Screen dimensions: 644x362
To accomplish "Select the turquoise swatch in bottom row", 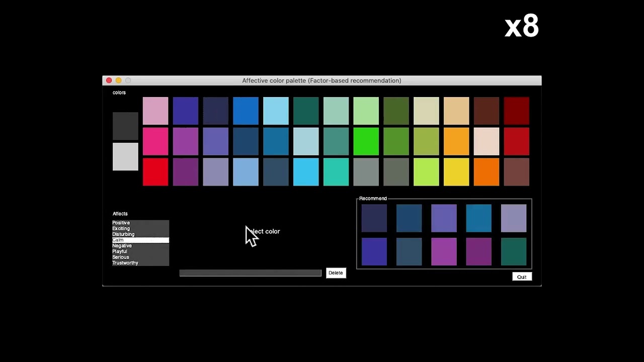I will tap(336, 172).
